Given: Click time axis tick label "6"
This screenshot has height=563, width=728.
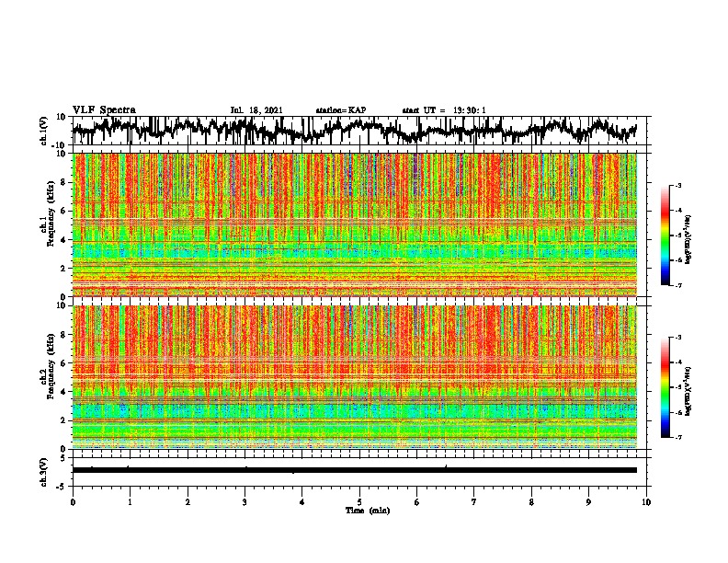Looking at the screenshot, I should coord(416,502).
